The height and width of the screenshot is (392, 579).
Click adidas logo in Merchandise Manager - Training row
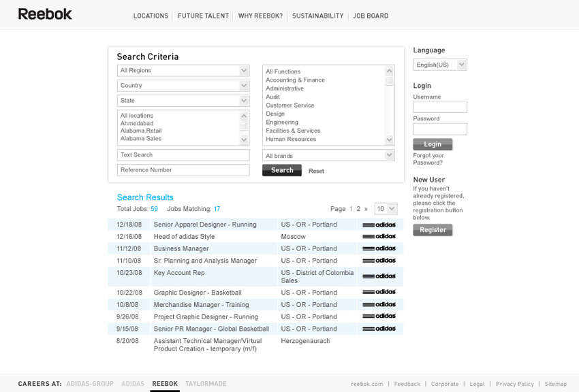[x=379, y=305]
